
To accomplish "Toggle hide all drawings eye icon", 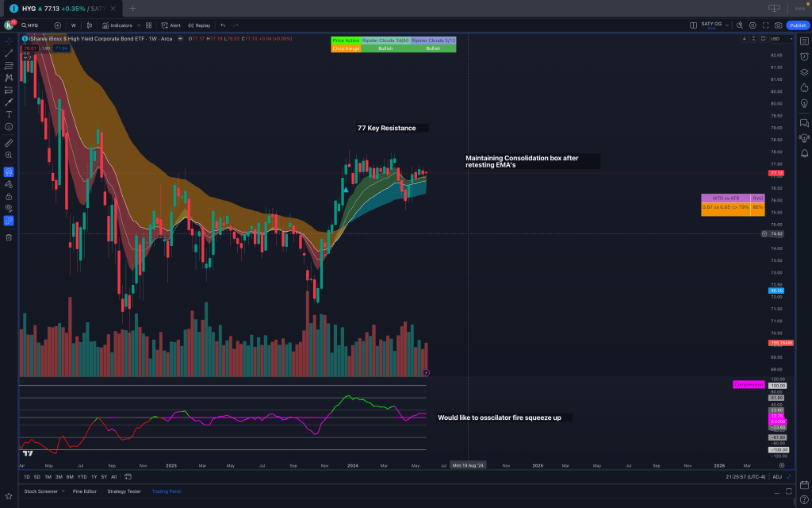I will click(x=9, y=208).
